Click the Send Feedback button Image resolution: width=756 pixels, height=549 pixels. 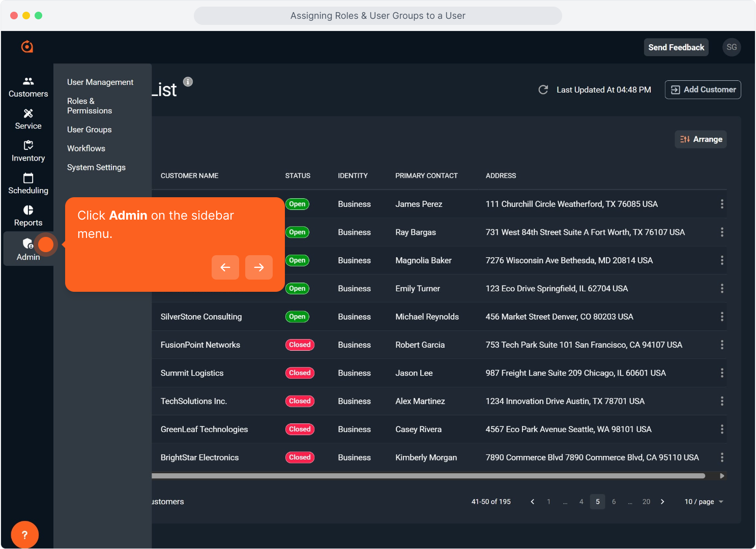pos(676,47)
